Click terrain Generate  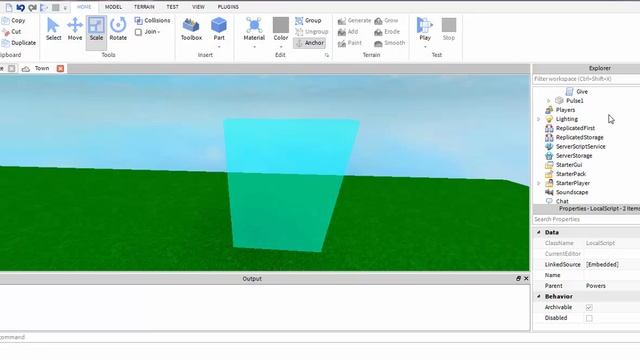tap(354, 20)
